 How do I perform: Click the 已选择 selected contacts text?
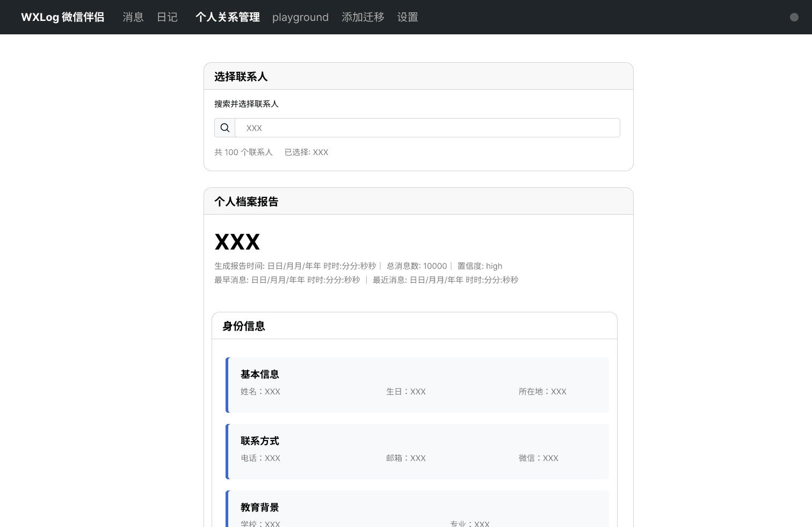(306, 152)
